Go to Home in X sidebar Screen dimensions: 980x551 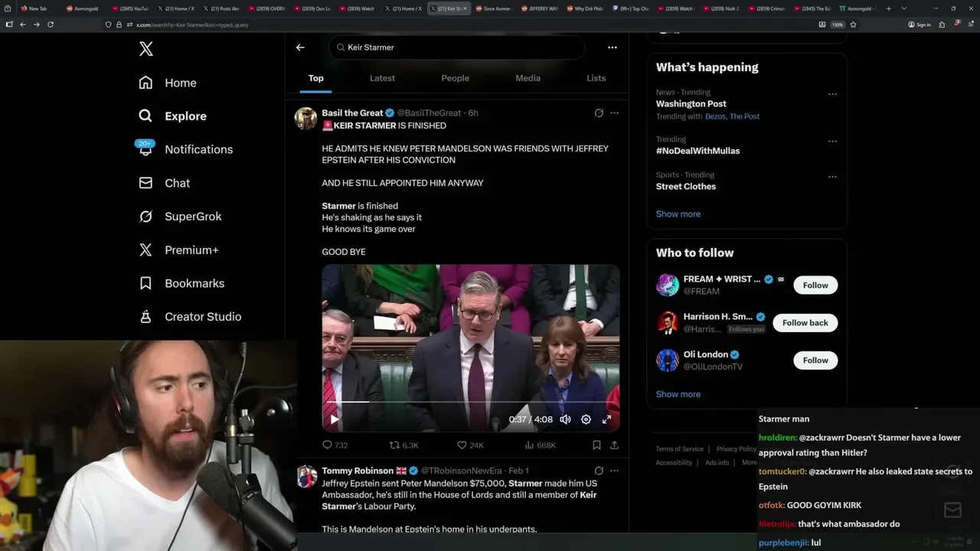[168, 83]
